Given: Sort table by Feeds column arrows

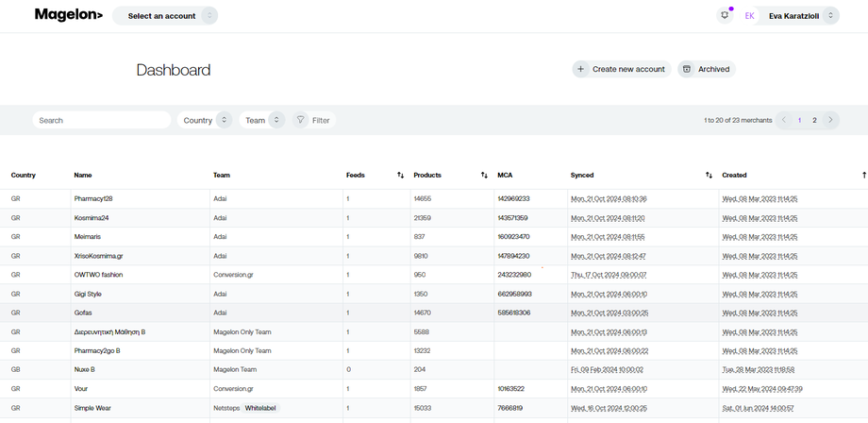Looking at the screenshot, I should [400, 175].
